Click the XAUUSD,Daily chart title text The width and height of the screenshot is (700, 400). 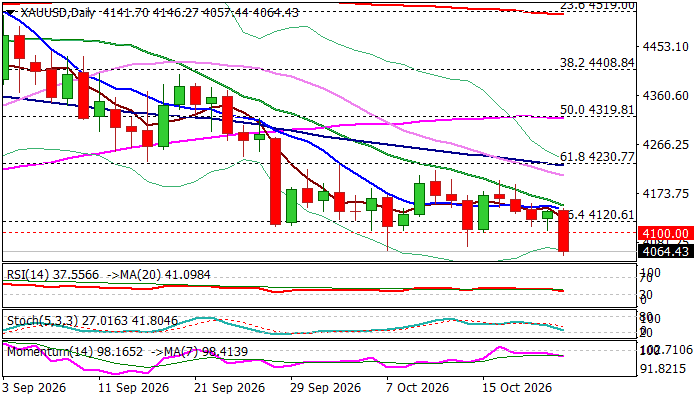tap(58, 13)
